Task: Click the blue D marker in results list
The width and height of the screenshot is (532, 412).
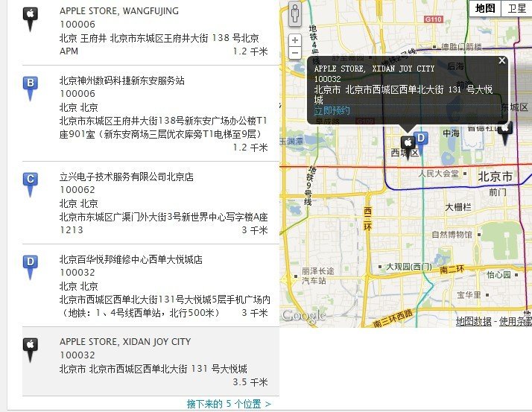Action: point(31,267)
